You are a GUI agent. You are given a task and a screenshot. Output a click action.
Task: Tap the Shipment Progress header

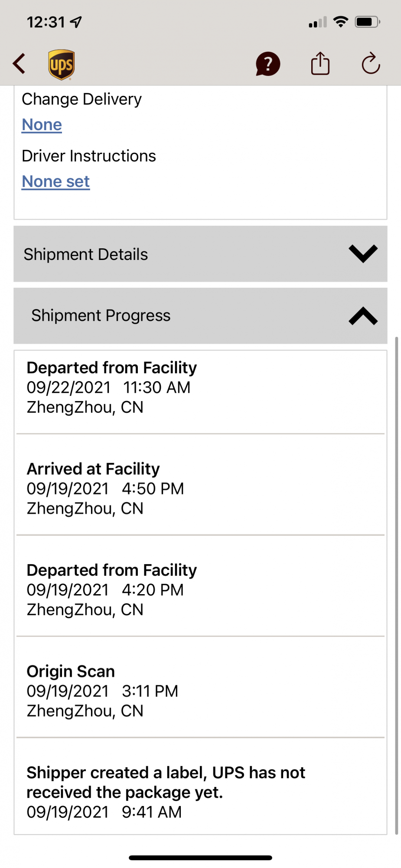coord(200,316)
